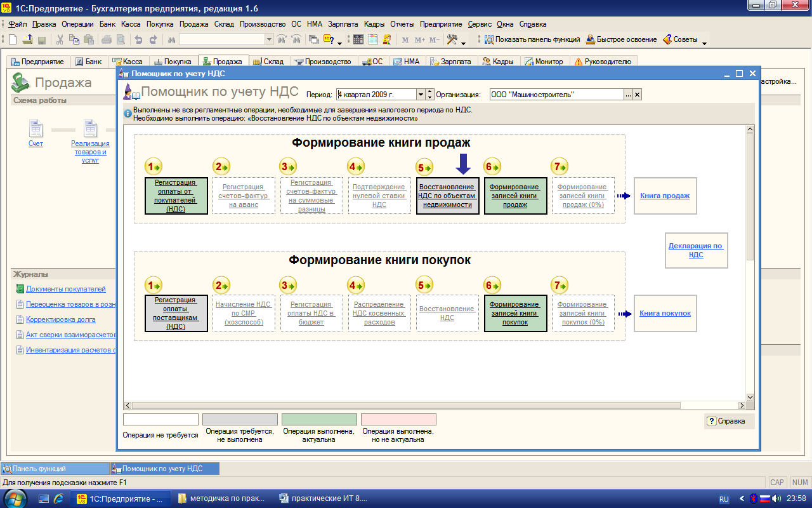Image resolution: width=812 pixels, height=508 pixels.
Task: Click the Print toolbar icon
Action: point(106,39)
